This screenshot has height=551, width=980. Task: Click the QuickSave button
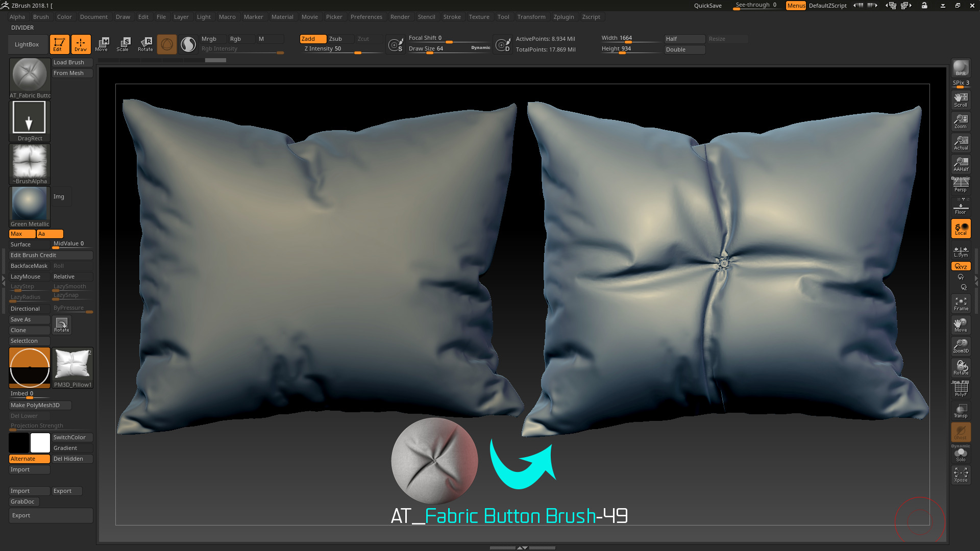(707, 6)
